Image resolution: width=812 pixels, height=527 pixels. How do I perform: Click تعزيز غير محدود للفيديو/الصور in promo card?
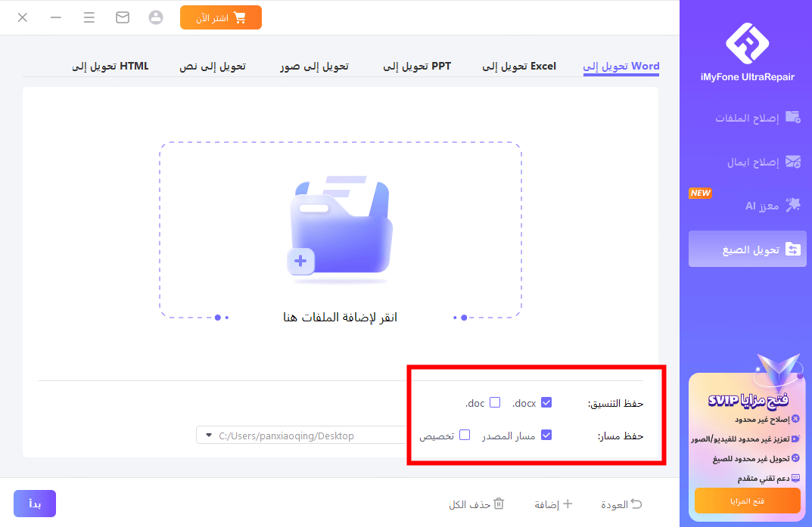click(x=741, y=439)
